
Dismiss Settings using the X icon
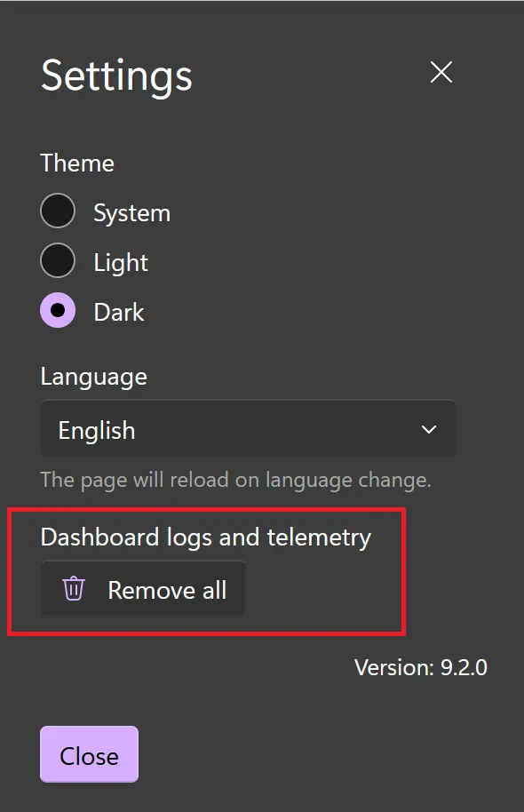pyautogui.click(x=441, y=73)
